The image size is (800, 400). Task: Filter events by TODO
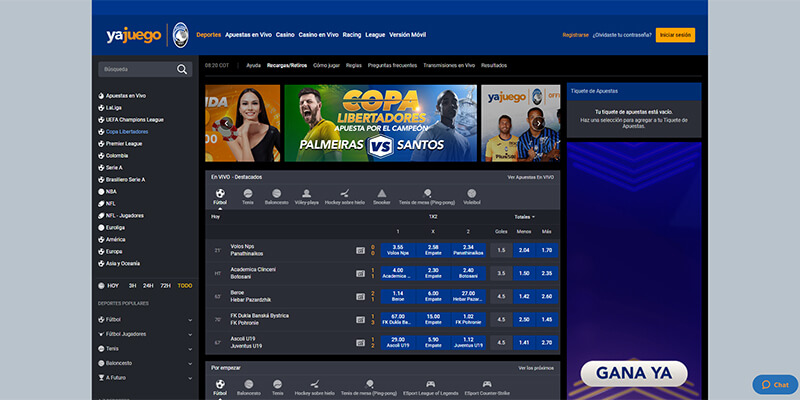pos(185,286)
